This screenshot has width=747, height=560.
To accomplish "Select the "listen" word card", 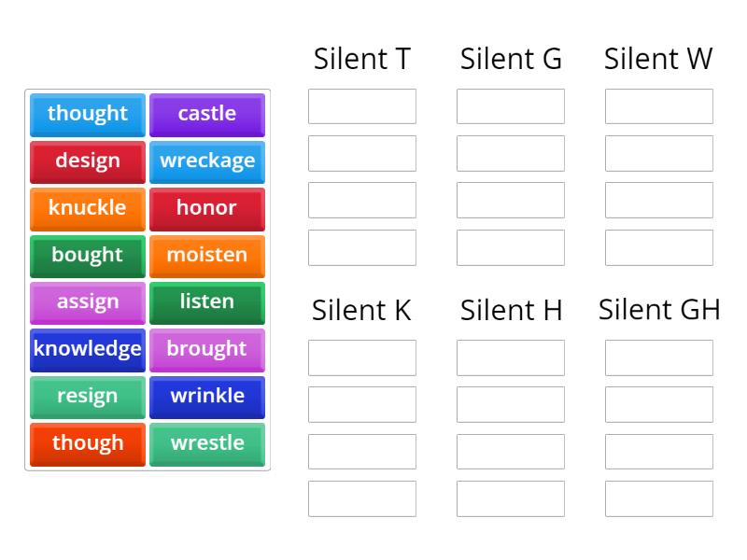I will (207, 302).
